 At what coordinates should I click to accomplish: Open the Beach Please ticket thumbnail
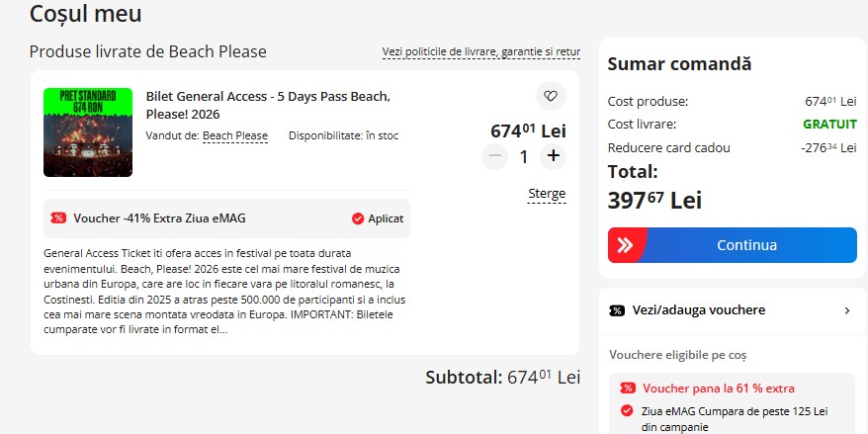coord(88,132)
